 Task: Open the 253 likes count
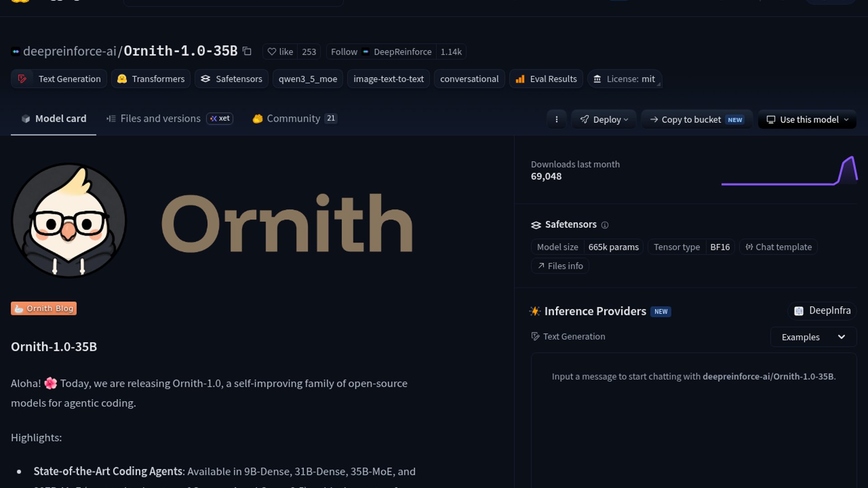pyautogui.click(x=309, y=52)
